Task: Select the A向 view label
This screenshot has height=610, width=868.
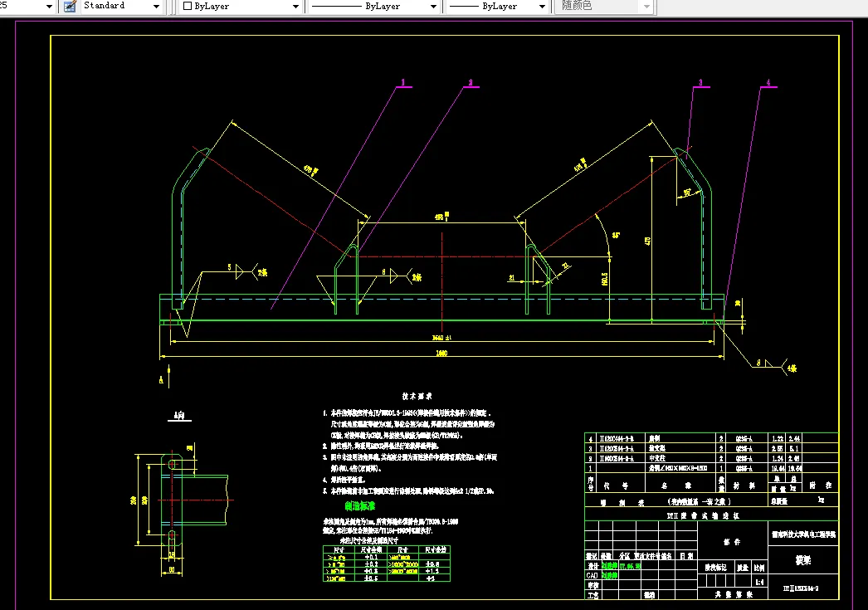Action: (179, 416)
